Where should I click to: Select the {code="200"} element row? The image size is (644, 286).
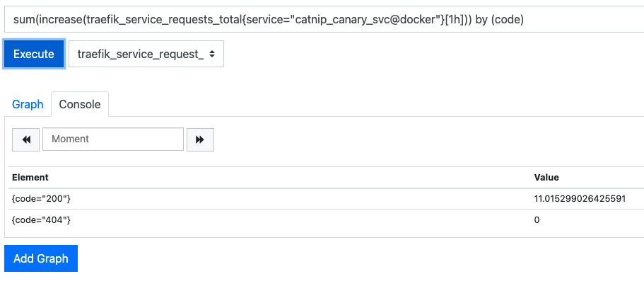point(42,199)
